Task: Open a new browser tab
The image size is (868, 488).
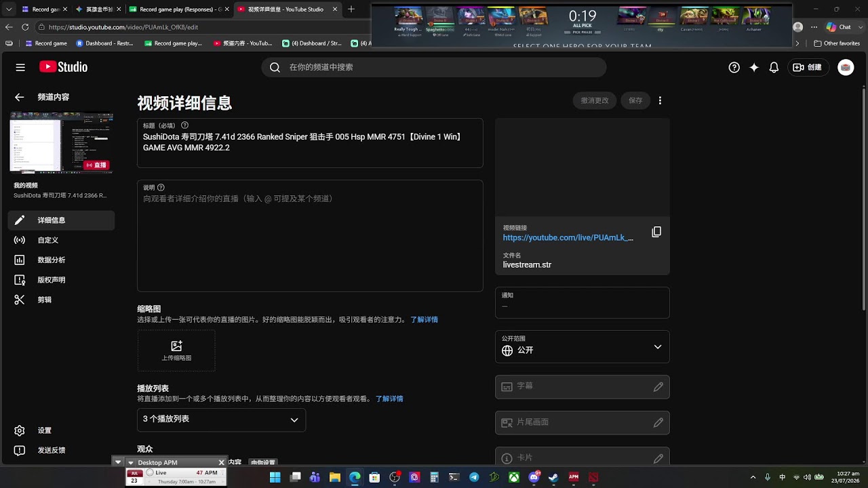Action: pos(351,9)
